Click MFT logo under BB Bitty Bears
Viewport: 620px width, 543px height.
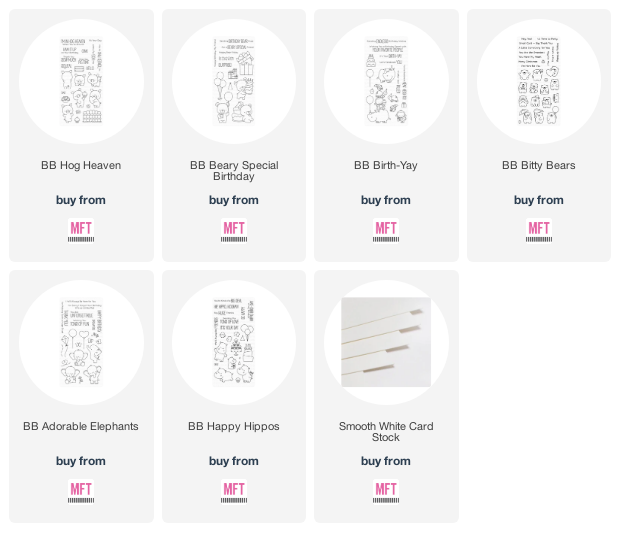click(x=539, y=231)
